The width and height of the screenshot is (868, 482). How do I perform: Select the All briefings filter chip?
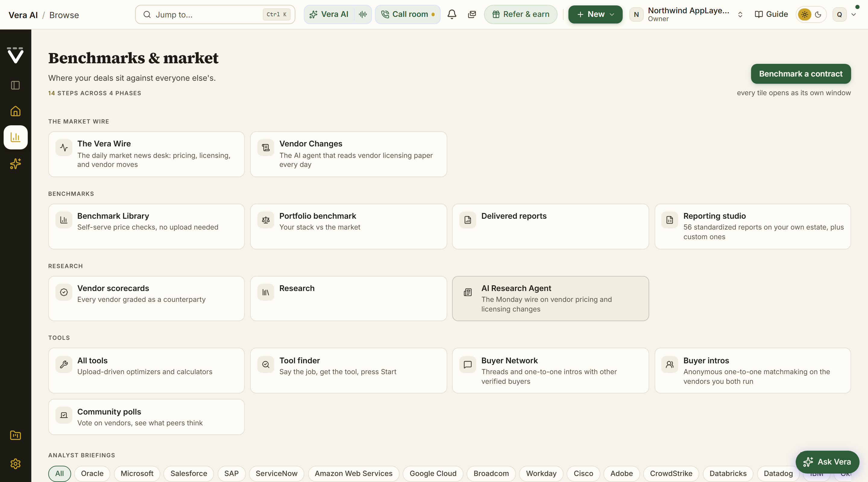click(59, 473)
